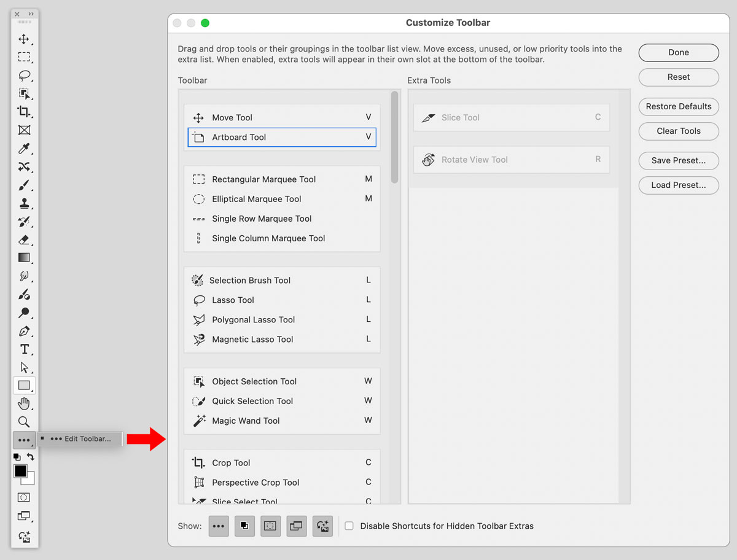Screen dimensions: 737x560
Task: Click the Toolbar list vertical scrollbar
Action: [x=394, y=136]
